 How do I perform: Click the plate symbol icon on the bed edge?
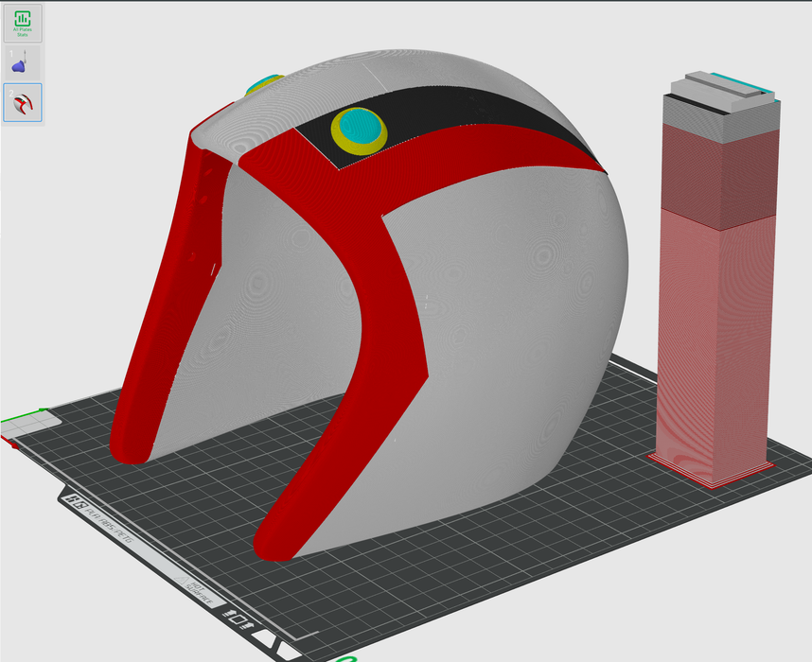coord(238,620)
